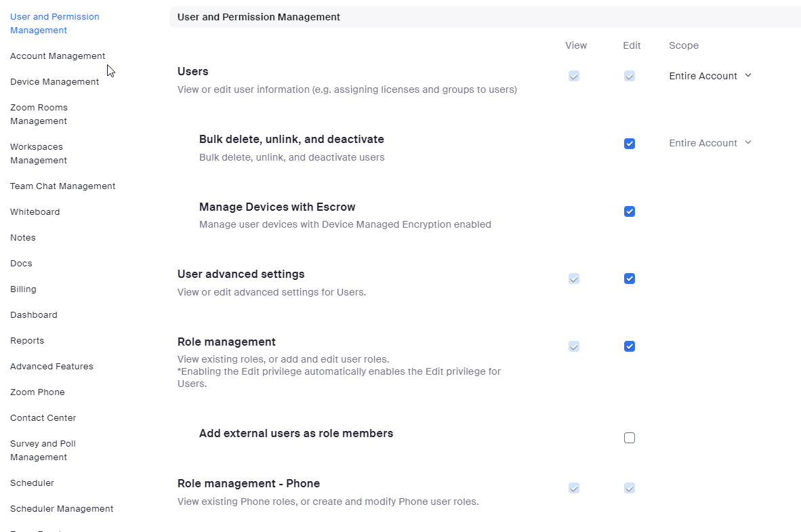Toggle View checkbox for Role management - Phone
801x532 pixels.
coord(574,488)
